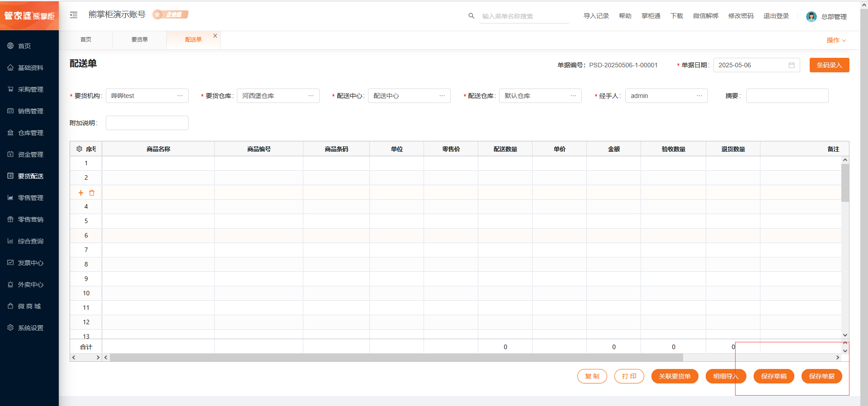This screenshot has height=406, width=868.
Task: Open the 经手人 selector
Action: [x=699, y=96]
